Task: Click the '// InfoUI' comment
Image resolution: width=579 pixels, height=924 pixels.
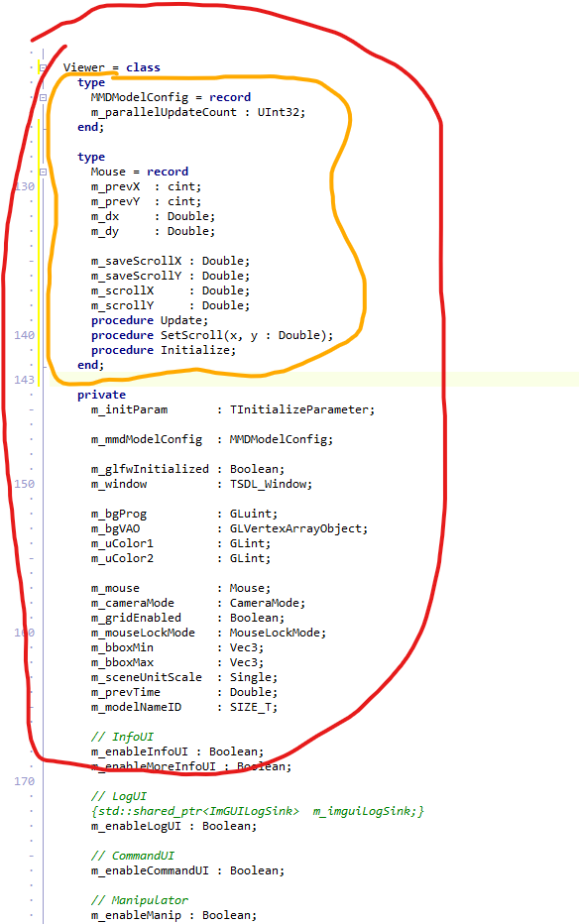Action: (122, 737)
